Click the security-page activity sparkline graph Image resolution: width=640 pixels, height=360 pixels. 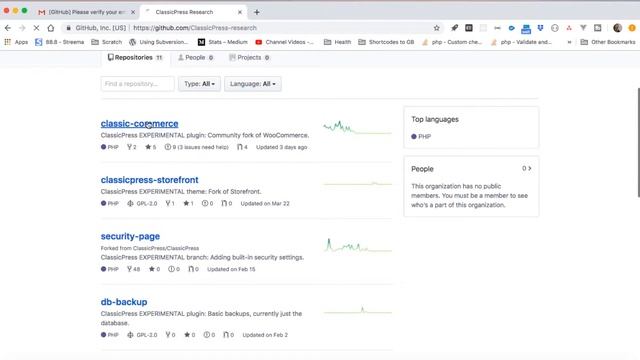pyautogui.click(x=358, y=245)
